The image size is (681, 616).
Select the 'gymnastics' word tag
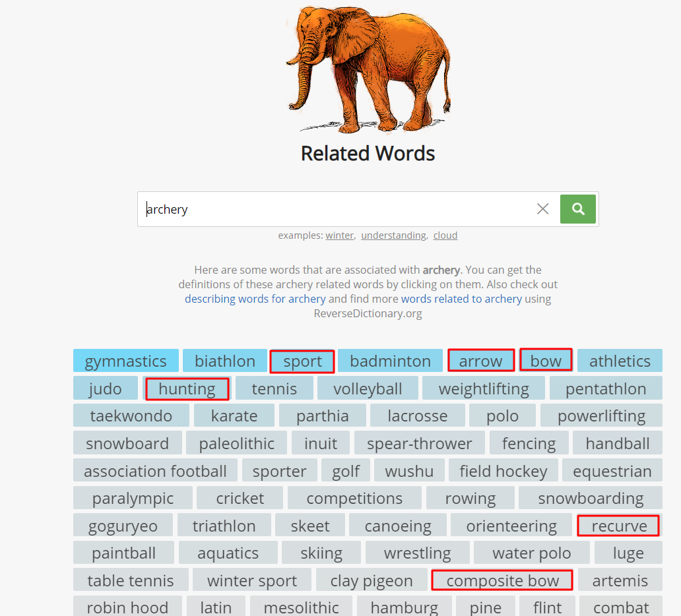[125, 361]
